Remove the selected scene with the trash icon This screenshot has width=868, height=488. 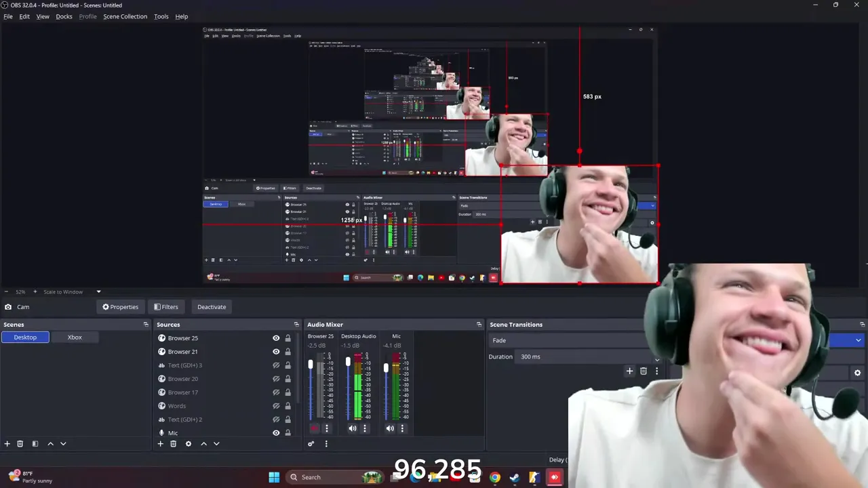pyautogui.click(x=20, y=444)
